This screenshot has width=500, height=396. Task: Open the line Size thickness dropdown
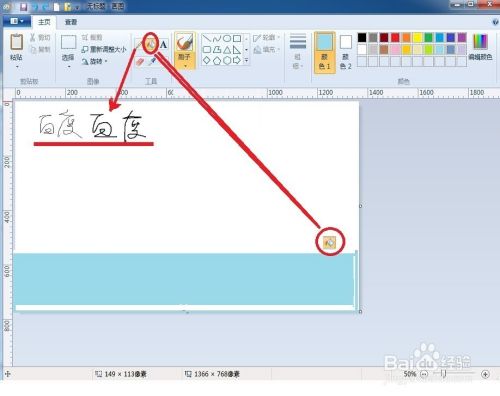pos(298,51)
